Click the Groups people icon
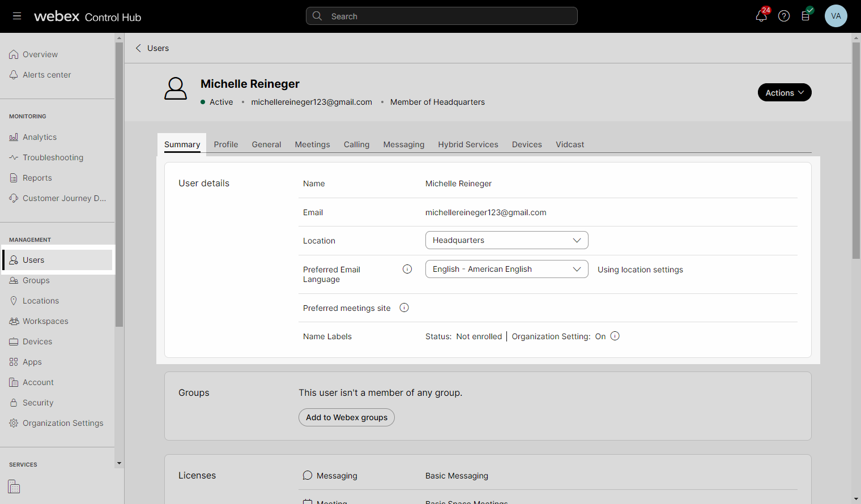Screen dimensions: 861x504 click(x=14, y=280)
